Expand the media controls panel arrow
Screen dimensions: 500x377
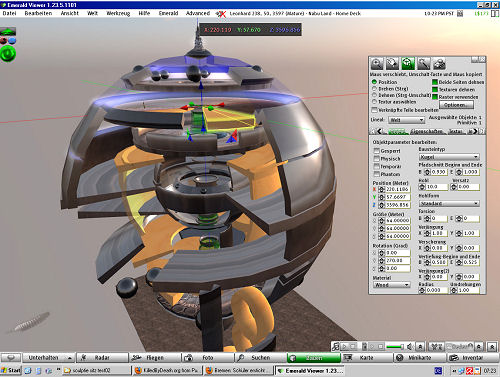pos(421,346)
